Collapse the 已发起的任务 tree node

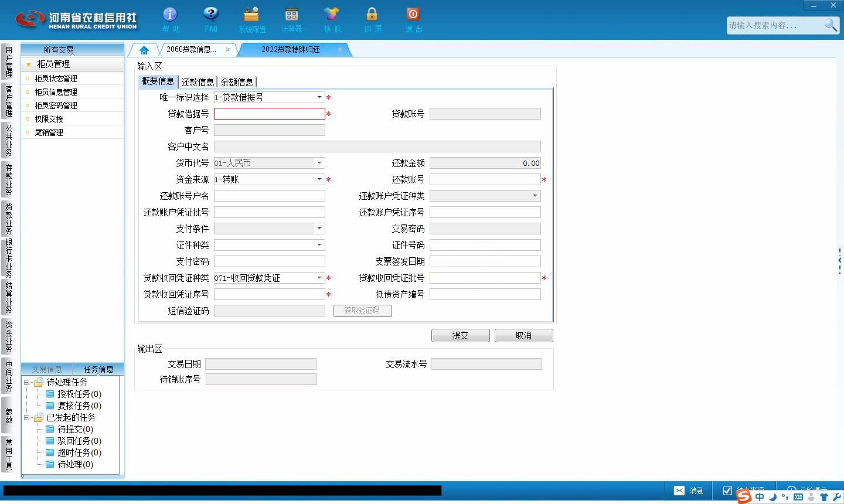(26, 417)
